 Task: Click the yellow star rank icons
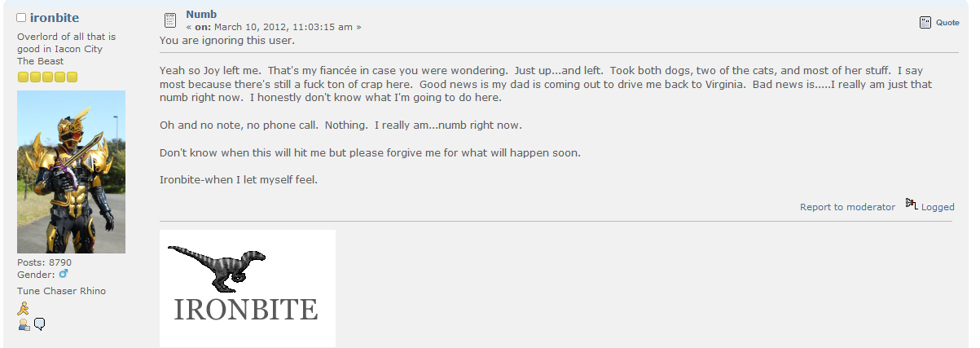click(47, 77)
